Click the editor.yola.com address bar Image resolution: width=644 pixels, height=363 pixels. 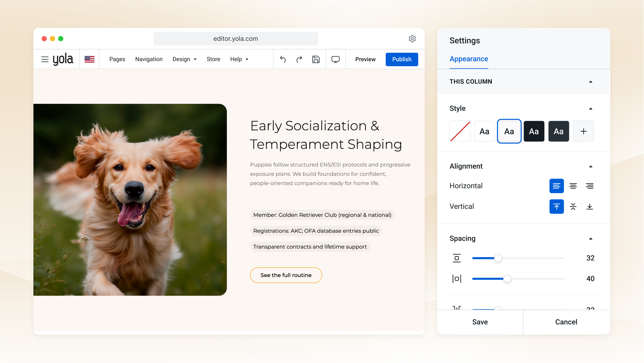coord(236,39)
